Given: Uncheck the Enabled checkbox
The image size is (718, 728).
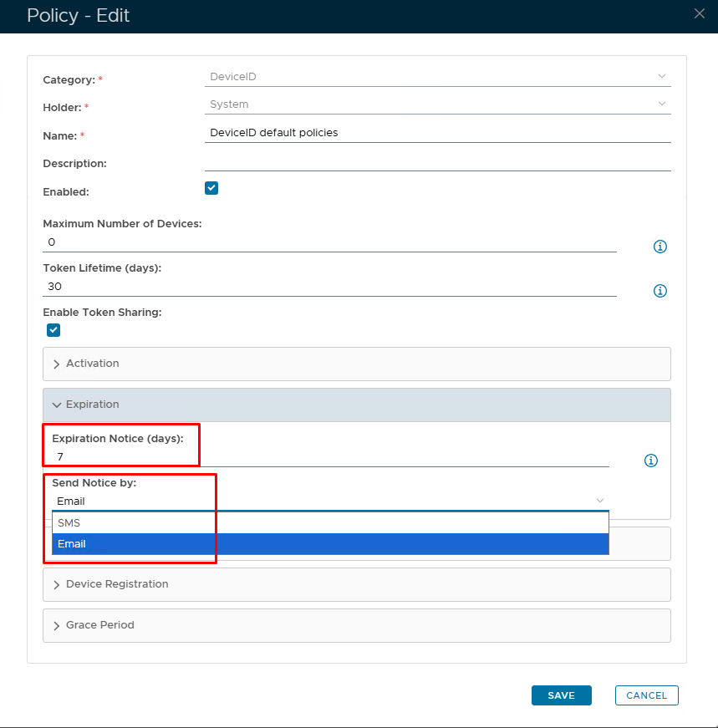Looking at the screenshot, I should pos(211,188).
